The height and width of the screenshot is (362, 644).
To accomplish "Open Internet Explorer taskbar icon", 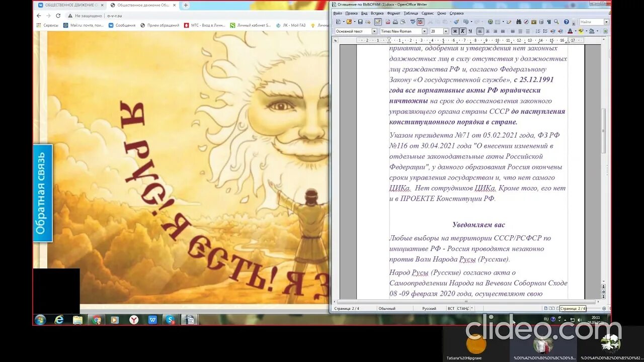I will click(x=59, y=320).
